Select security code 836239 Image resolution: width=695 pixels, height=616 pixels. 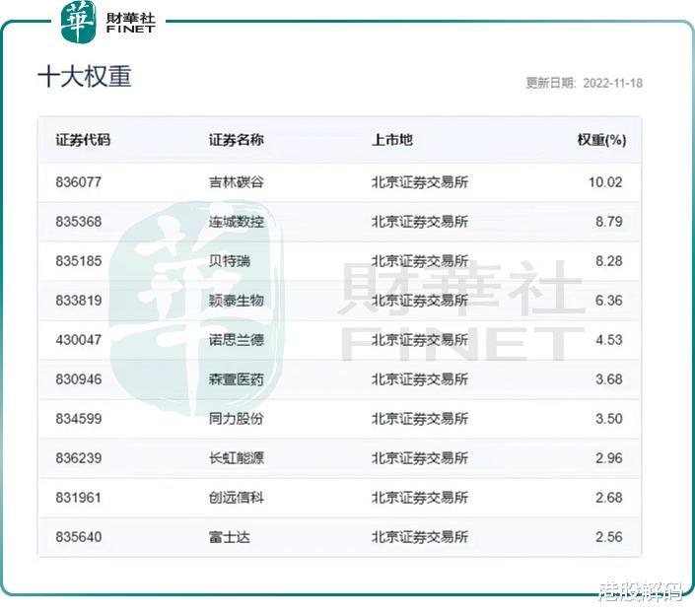click(79, 458)
